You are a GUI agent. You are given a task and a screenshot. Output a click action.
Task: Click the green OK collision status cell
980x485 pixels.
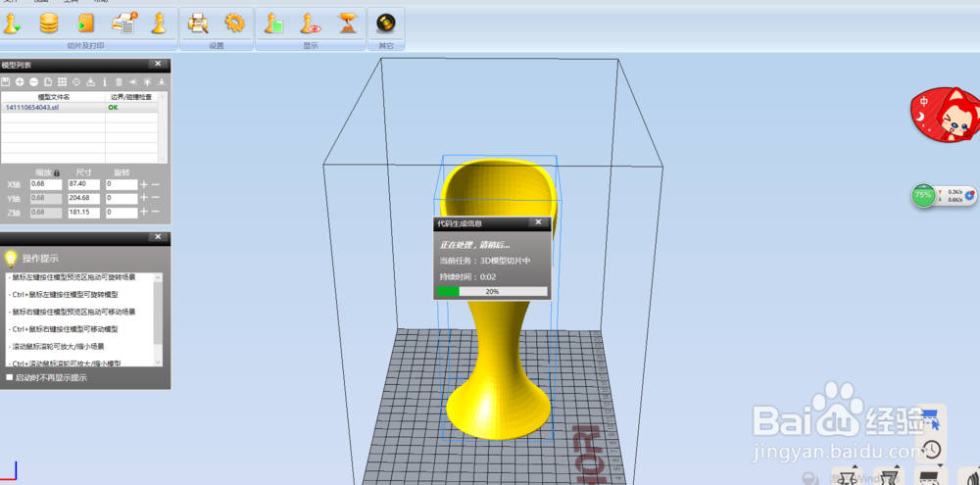[x=132, y=108]
